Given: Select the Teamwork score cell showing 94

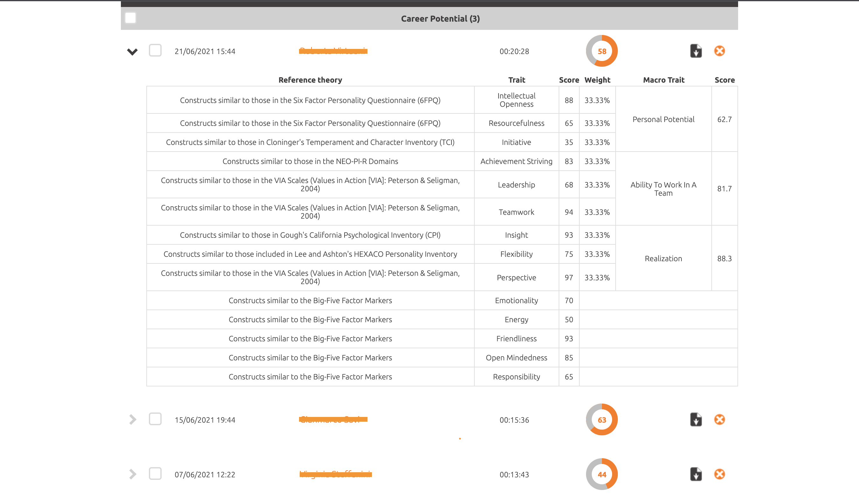Looking at the screenshot, I should 569,211.
